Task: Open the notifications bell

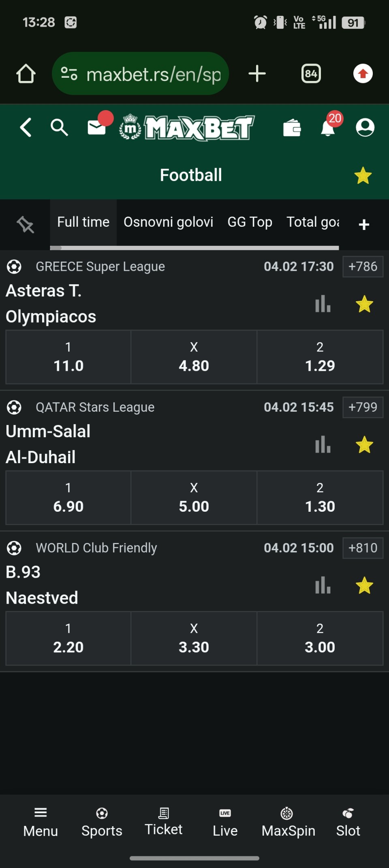Action: (x=328, y=128)
